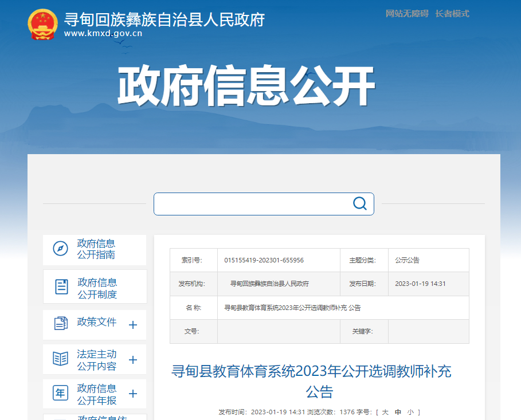Enable 长者模式 elder mode
The width and height of the screenshot is (521, 420).
(x=452, y=14)
